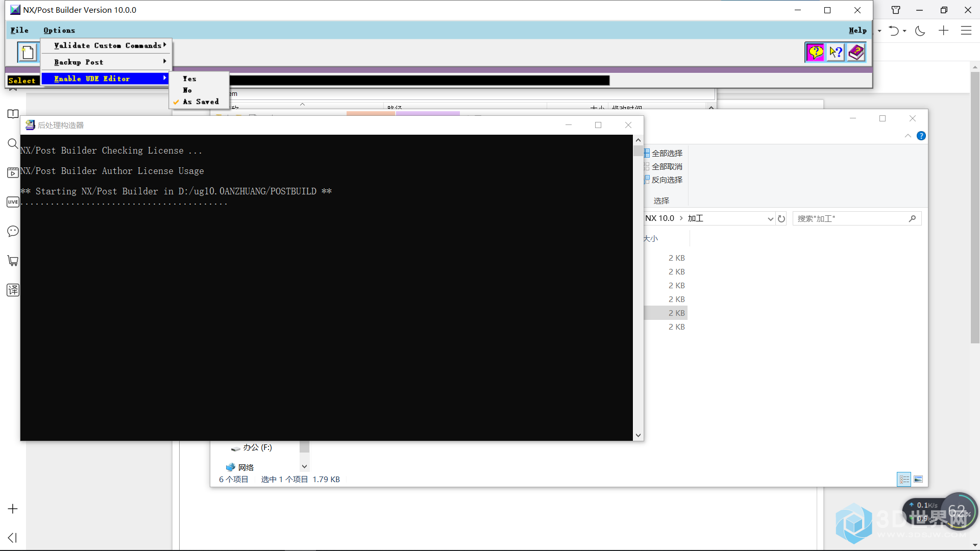Click the magnifier icon in Explorer search box
This screenshot has height=551, width=980.
tap(913, 218)
